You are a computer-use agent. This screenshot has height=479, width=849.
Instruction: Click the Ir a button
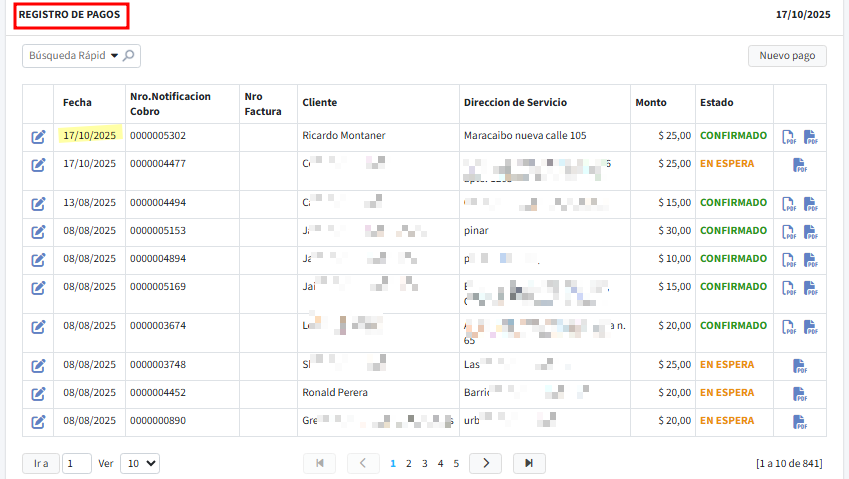[40, 463]
